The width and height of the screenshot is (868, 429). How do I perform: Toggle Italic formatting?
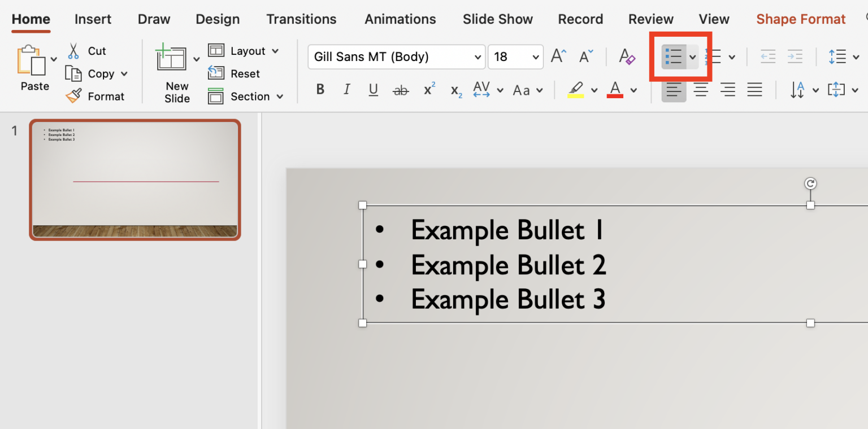tap(347, 90)
